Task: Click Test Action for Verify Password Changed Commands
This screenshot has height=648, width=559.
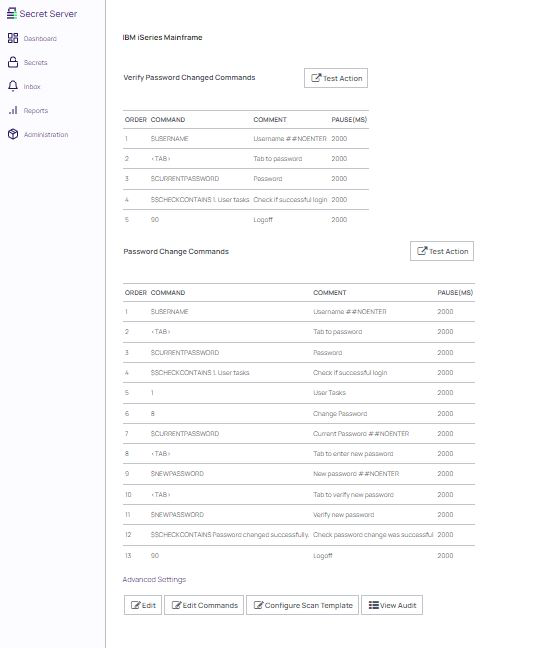Action: 335,78
